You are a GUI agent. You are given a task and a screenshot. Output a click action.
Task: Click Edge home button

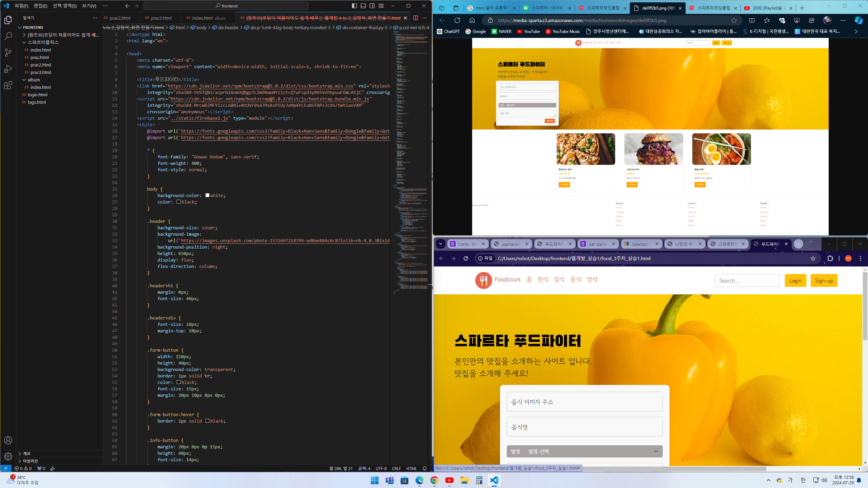[x=472, y=20]
